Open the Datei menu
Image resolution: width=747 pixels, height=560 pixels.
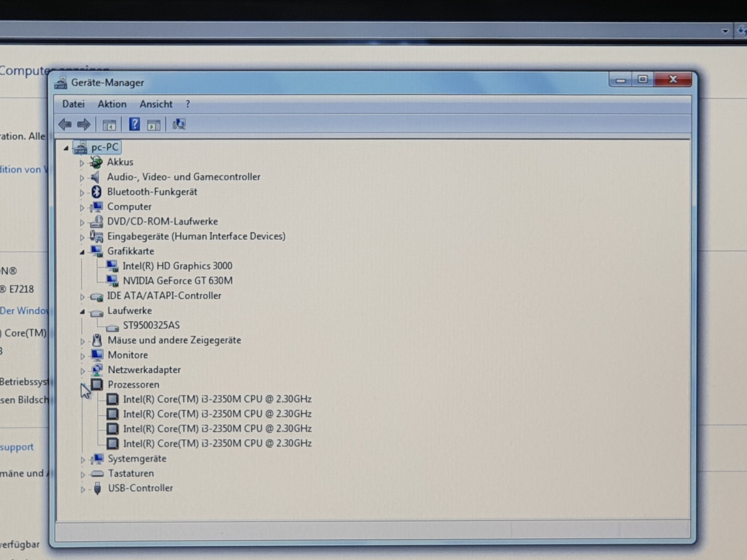(73, 104)
